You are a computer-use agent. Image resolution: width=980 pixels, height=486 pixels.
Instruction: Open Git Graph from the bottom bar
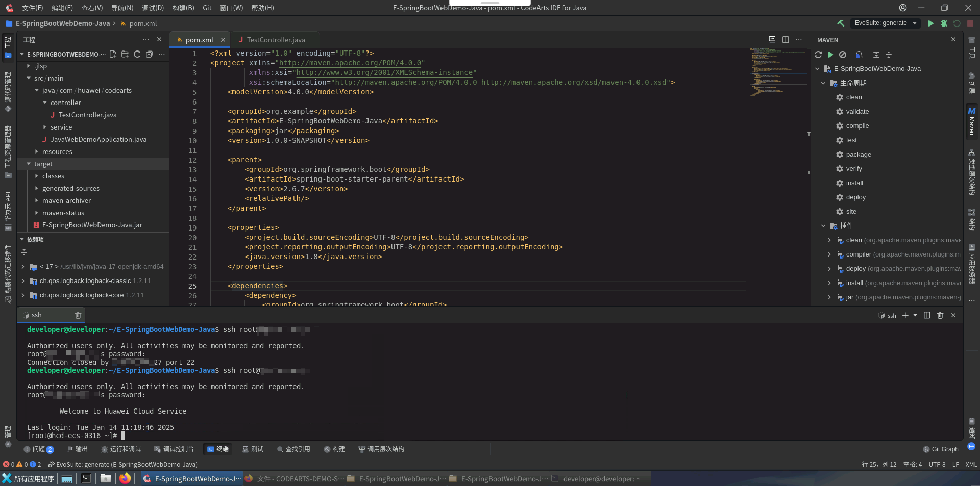pos(941,449)
